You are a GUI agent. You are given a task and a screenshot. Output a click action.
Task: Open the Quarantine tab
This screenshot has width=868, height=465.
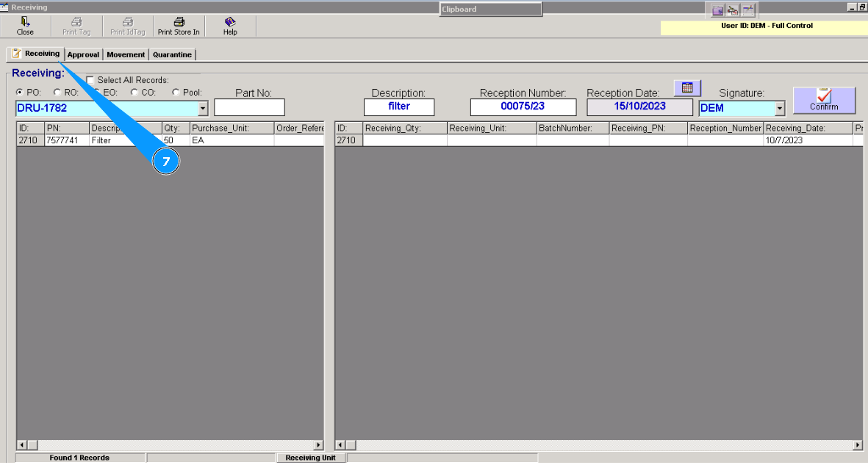pyautogui.click(x=172, y=54)
